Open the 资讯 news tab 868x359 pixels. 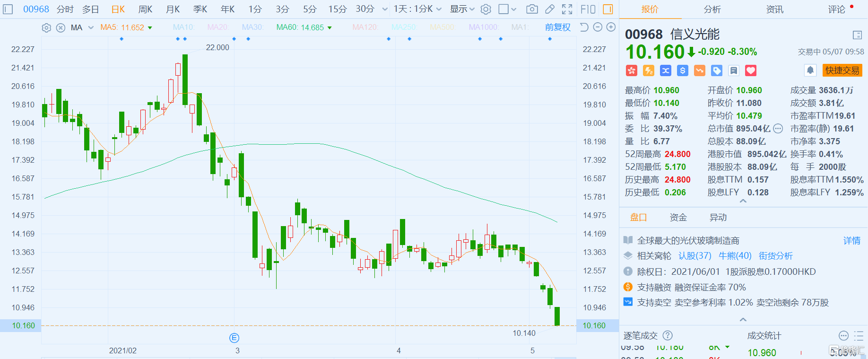coord(774,9)
